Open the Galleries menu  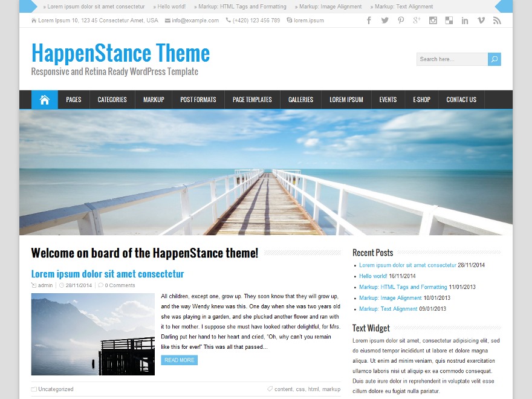click(x=300, y=100)
